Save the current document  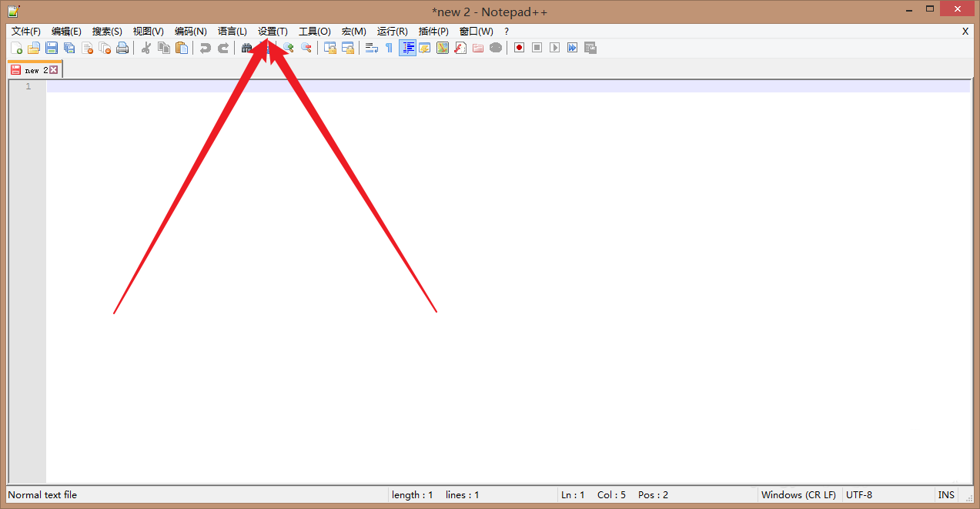coord(52,48)
